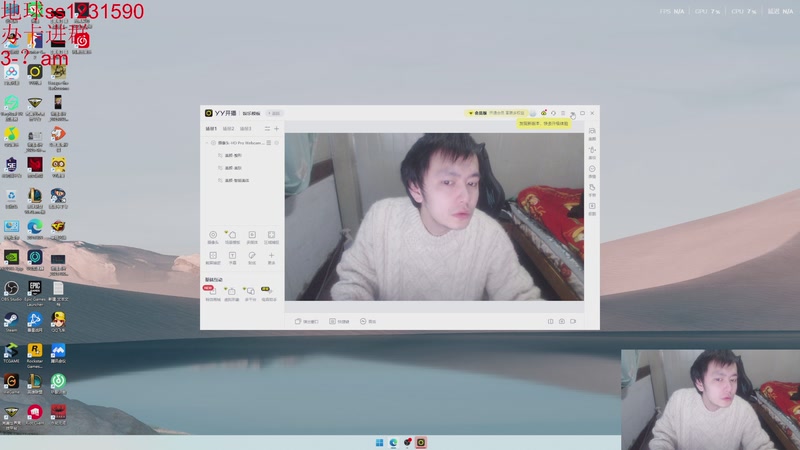Open the sticker palette tool
800x450 pixels.
[x=252, y=258]
